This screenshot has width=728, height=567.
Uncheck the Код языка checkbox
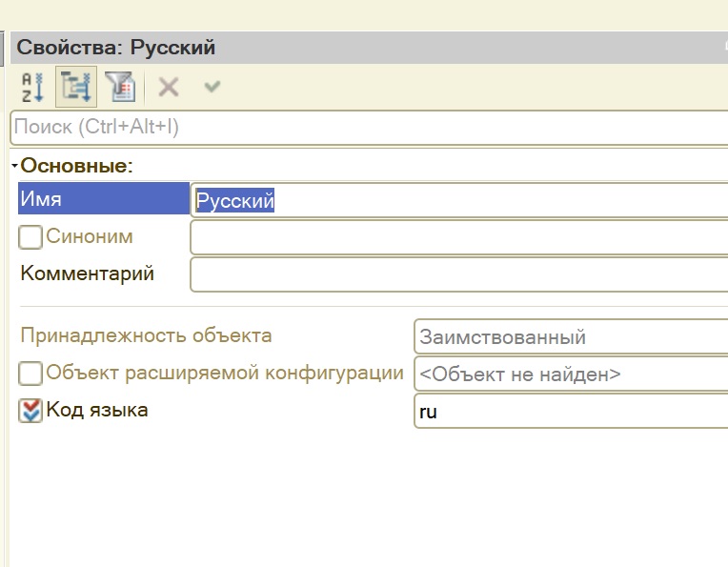click(x=30, y=411)
